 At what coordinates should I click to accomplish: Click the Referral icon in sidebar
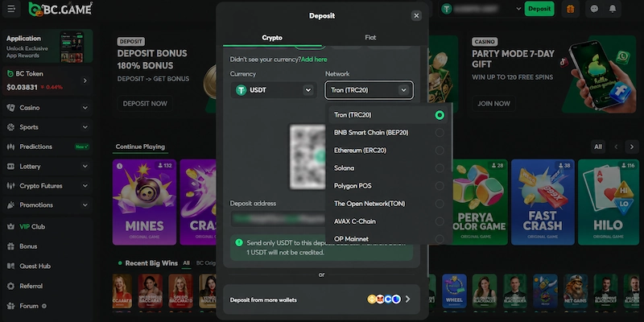[x=10, y=286]
